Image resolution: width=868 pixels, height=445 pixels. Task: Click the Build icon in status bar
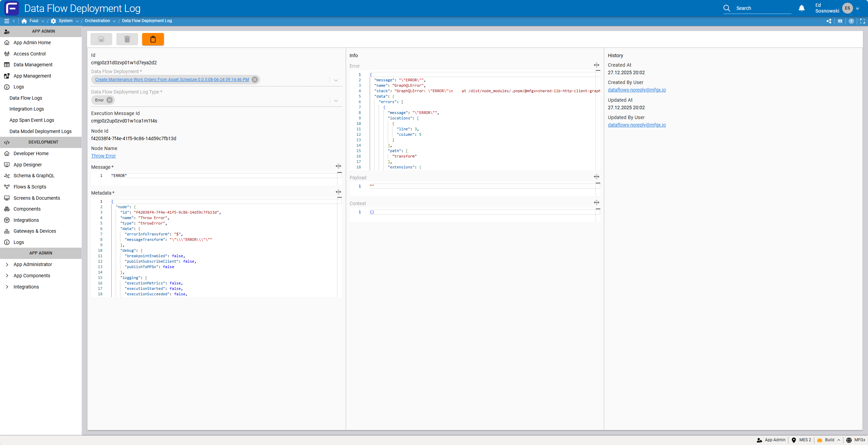[x=820, y=440]
